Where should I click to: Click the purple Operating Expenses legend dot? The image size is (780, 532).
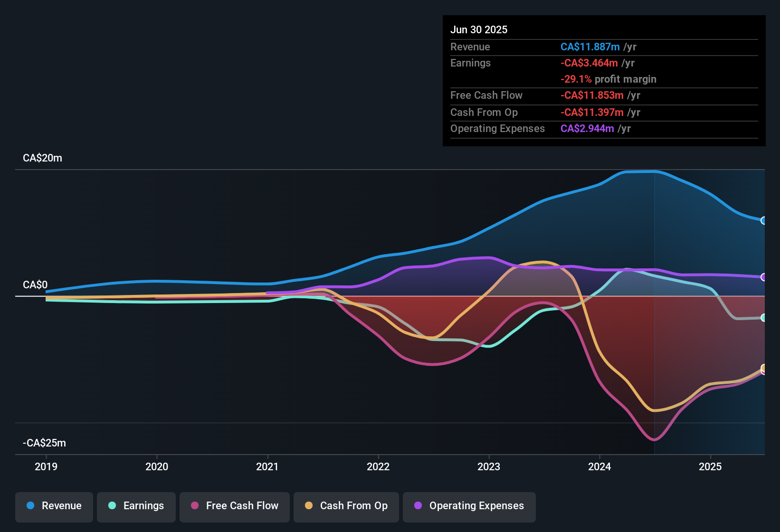(x=418, y=506)
